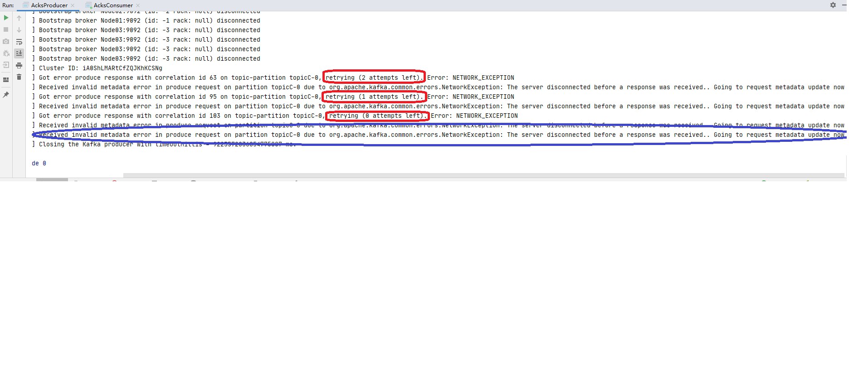Select the AcksProducer tab
Viewport: 868px width, 382px height.
click(x=49, y=5)
